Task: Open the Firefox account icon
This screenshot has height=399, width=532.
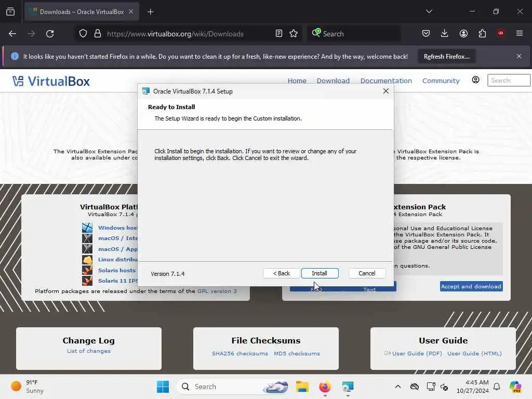Action: [463, 34]
